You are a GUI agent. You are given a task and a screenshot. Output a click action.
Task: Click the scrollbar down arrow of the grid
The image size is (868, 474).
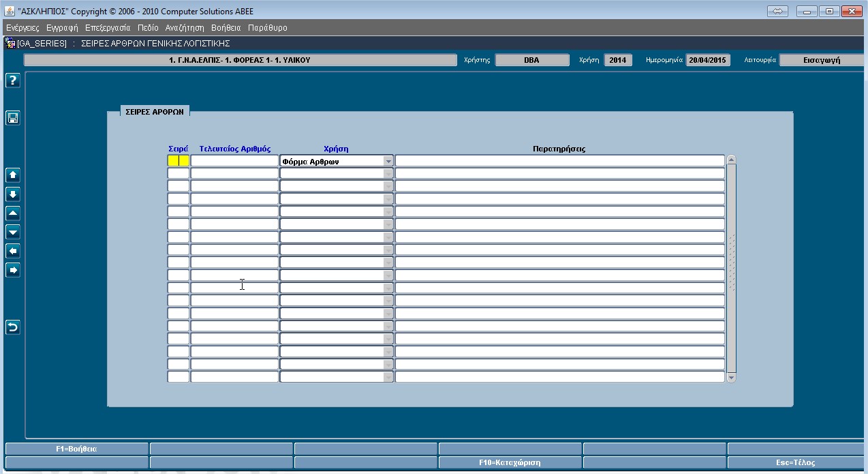[x=731, y=378]
